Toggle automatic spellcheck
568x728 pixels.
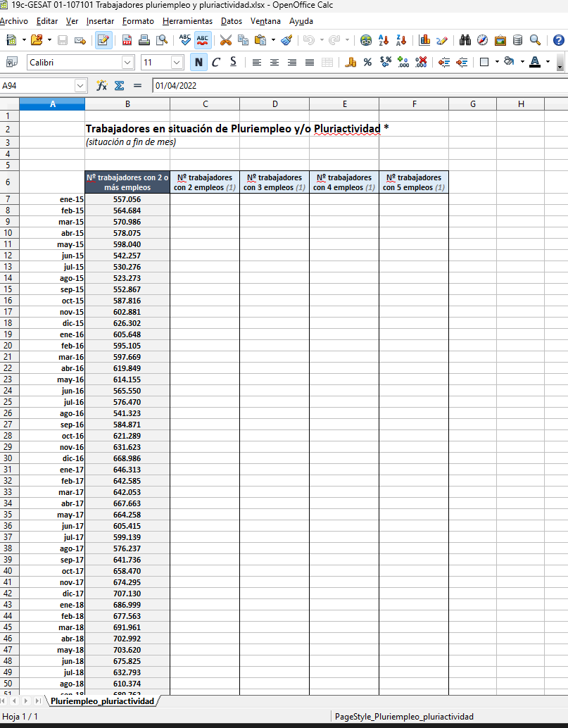(x=202, y=41)
